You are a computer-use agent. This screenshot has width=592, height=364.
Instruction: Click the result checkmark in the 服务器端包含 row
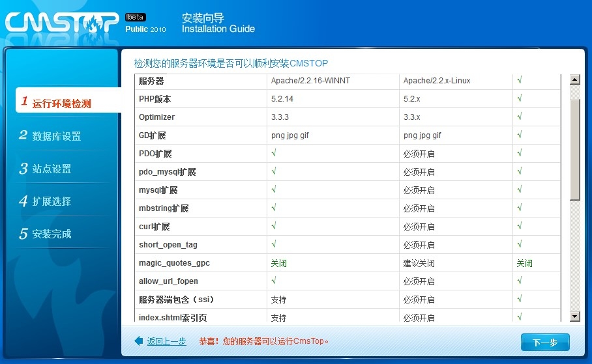[520, 299]
